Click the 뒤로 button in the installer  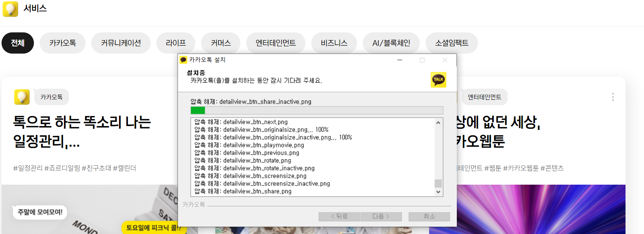(x=339, y=217)
